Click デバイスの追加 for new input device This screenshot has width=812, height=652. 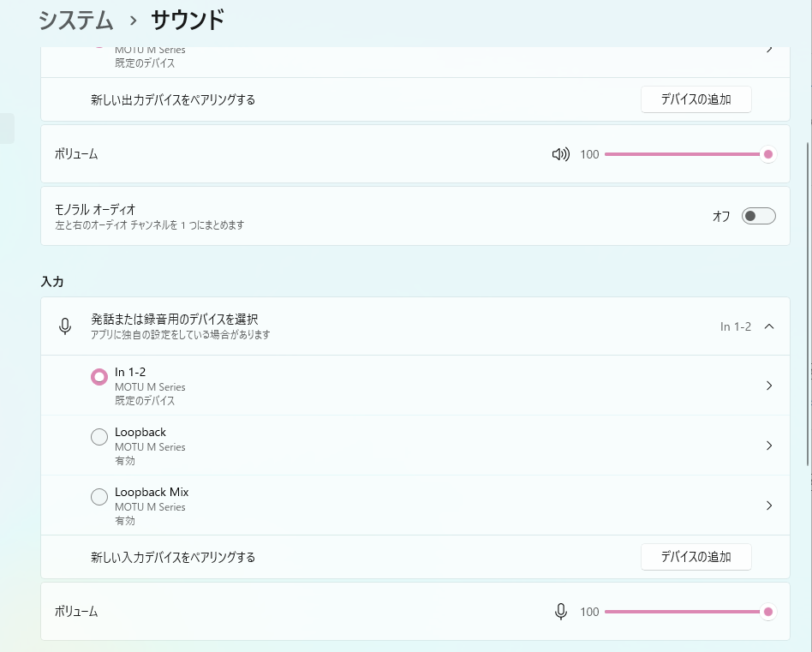tap(696, 557)
